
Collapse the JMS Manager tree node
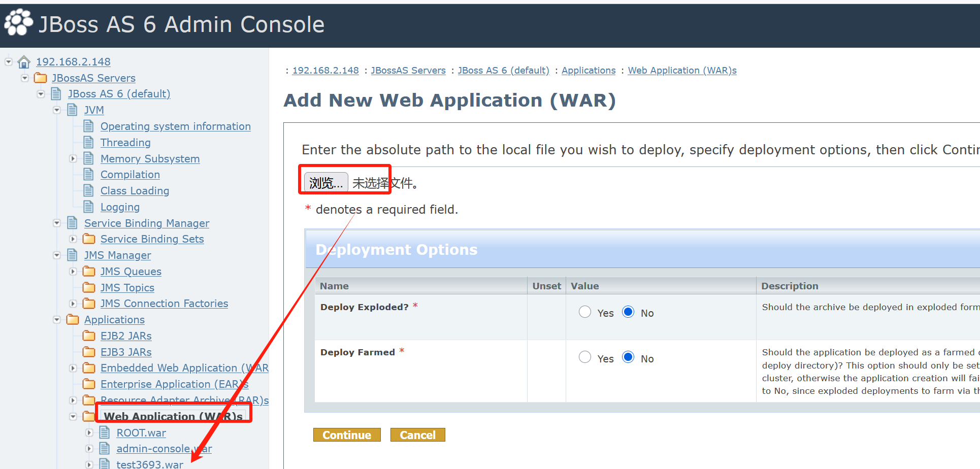tap(57, 255)
